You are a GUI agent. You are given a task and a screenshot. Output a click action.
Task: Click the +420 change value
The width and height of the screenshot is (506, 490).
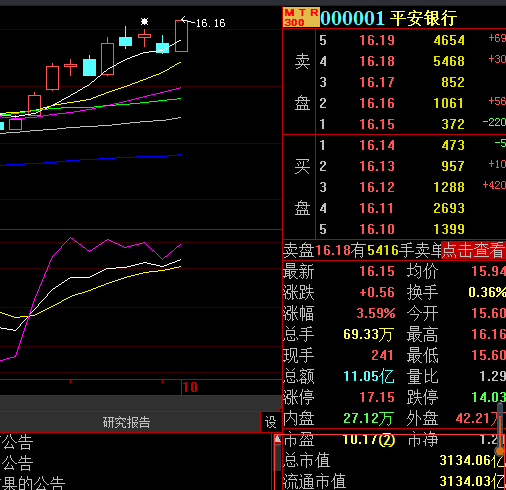point(494,185)
